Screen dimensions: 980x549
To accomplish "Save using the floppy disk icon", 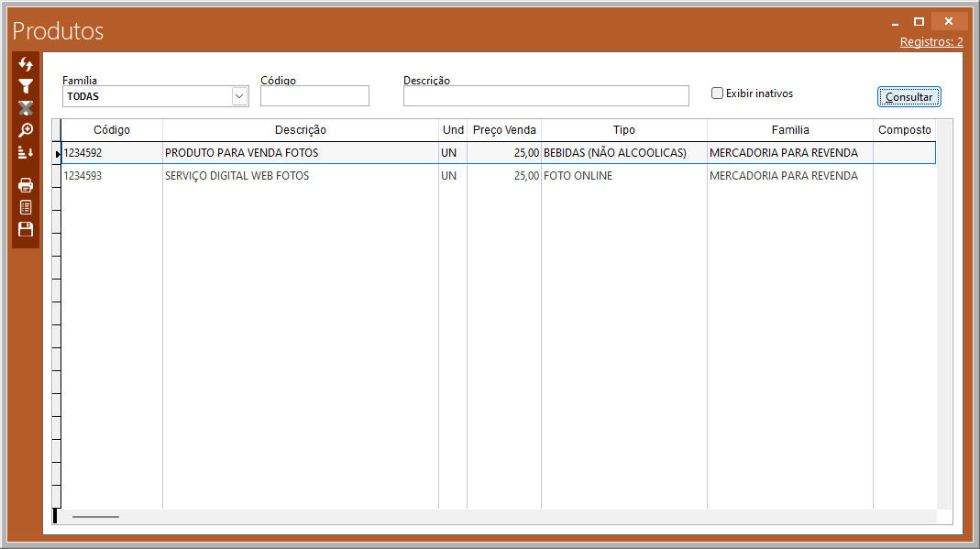I will click(26, 229).
